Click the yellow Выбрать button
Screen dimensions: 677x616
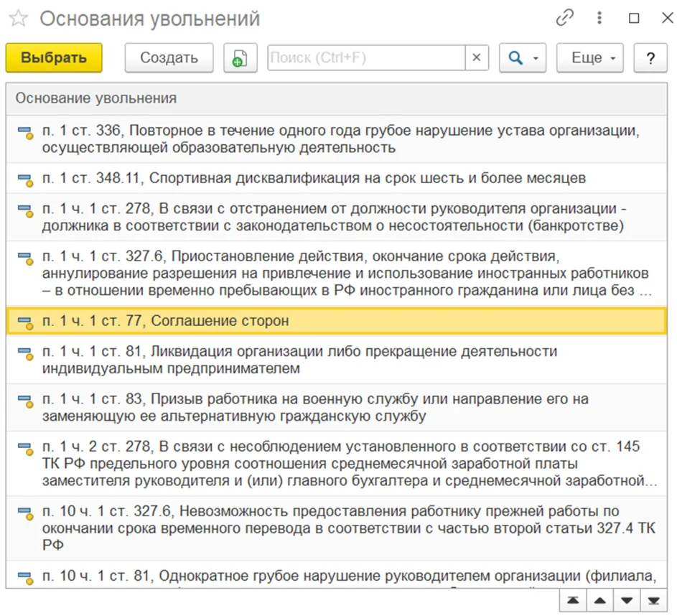[54, 57]
